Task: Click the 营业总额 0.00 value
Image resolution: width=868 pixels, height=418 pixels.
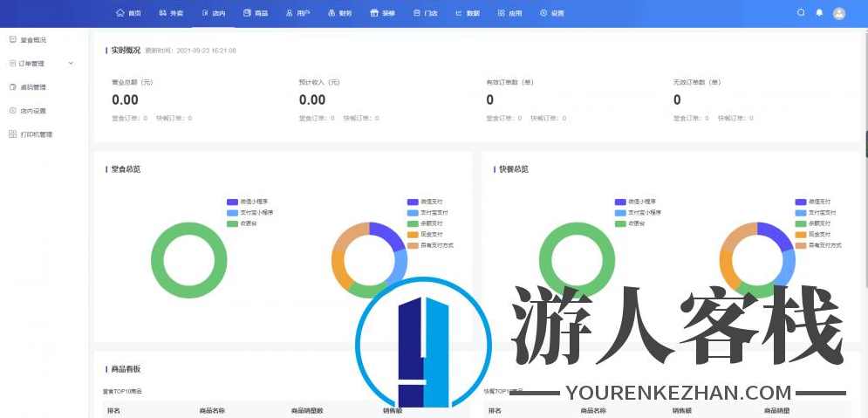Action: [x=125, y=100]
